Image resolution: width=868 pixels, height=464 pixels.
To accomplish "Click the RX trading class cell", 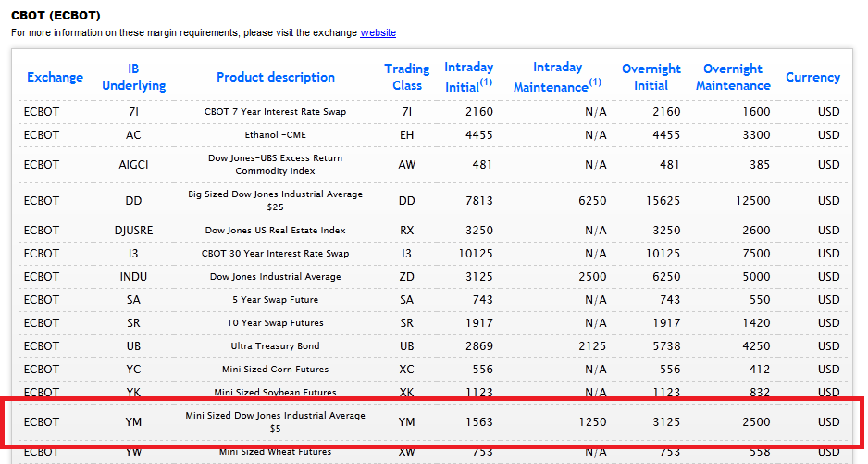I will click(407, 230).
